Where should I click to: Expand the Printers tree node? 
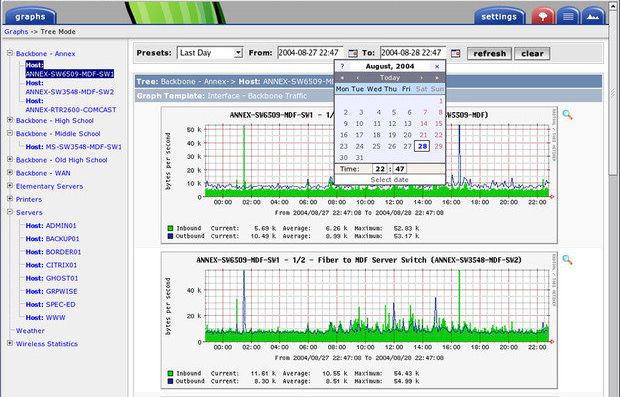coord(10,198)
